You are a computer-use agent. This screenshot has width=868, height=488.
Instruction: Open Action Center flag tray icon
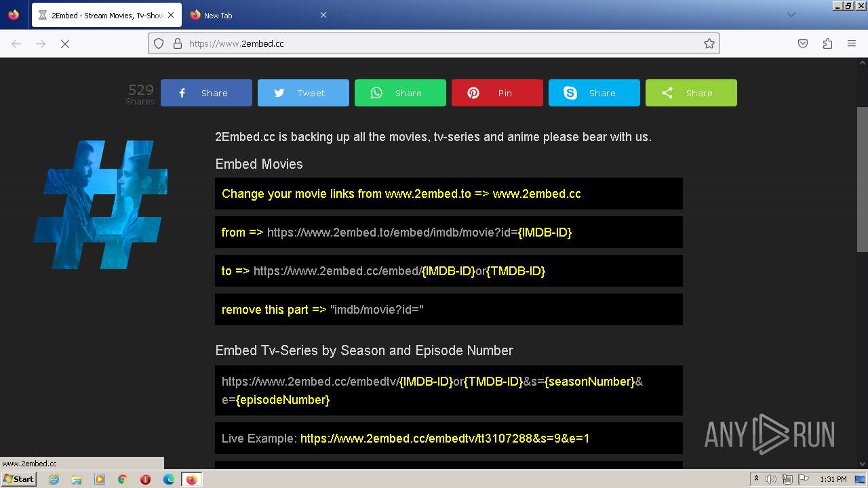pyautogui.click(x=803, y=479)
